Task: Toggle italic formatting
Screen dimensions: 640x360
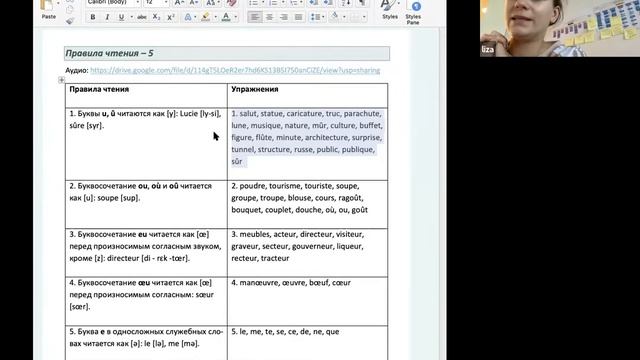Action: (107, 17)
